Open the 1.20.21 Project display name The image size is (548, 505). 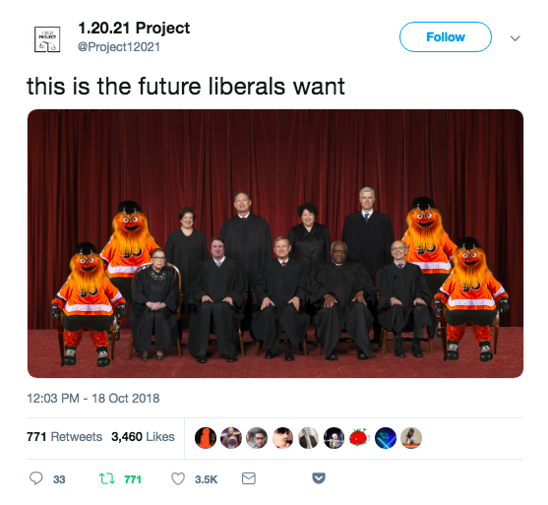coord(134,28)
